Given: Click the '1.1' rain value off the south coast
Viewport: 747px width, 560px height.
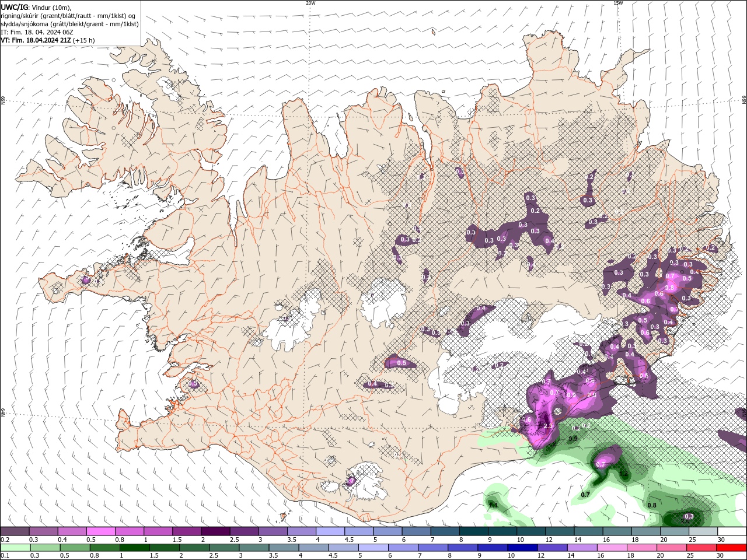Looking at the screenshot, I should coord(493,505).
